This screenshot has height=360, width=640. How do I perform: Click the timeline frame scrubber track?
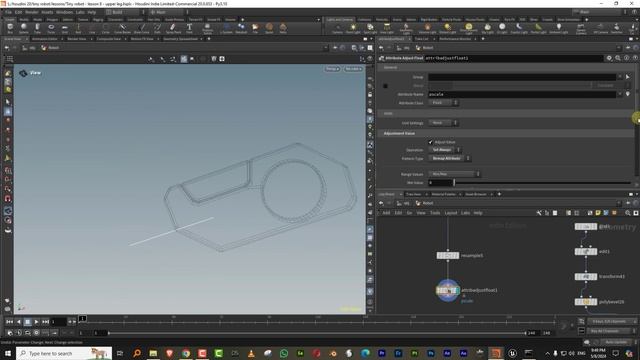(x=318, y=321)
